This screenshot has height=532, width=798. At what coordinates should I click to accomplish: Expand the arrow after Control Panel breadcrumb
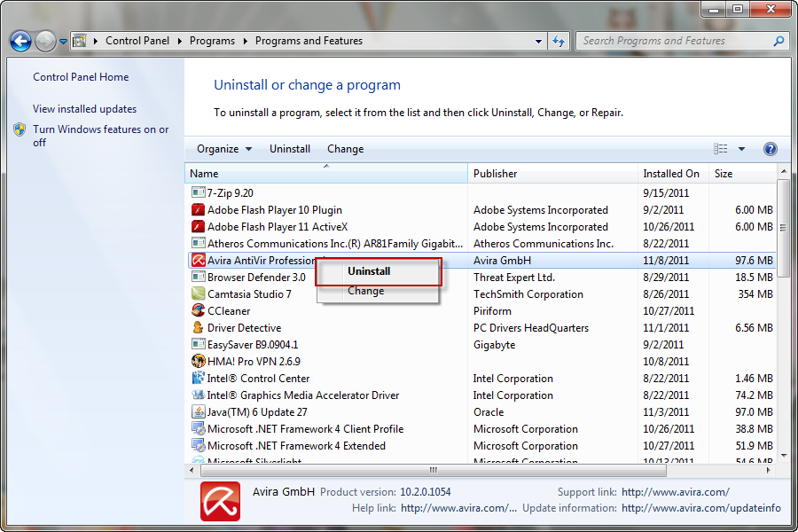(x=180, y=42)
